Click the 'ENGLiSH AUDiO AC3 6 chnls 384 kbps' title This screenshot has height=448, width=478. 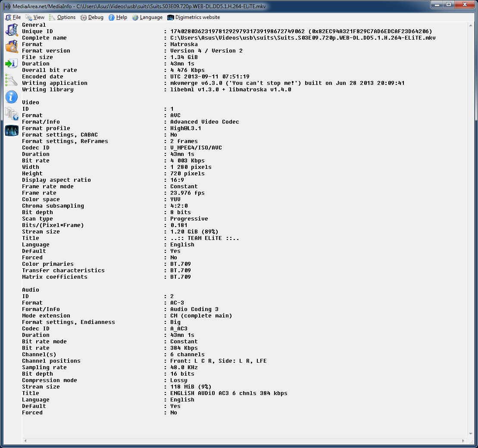coord(228,393)
